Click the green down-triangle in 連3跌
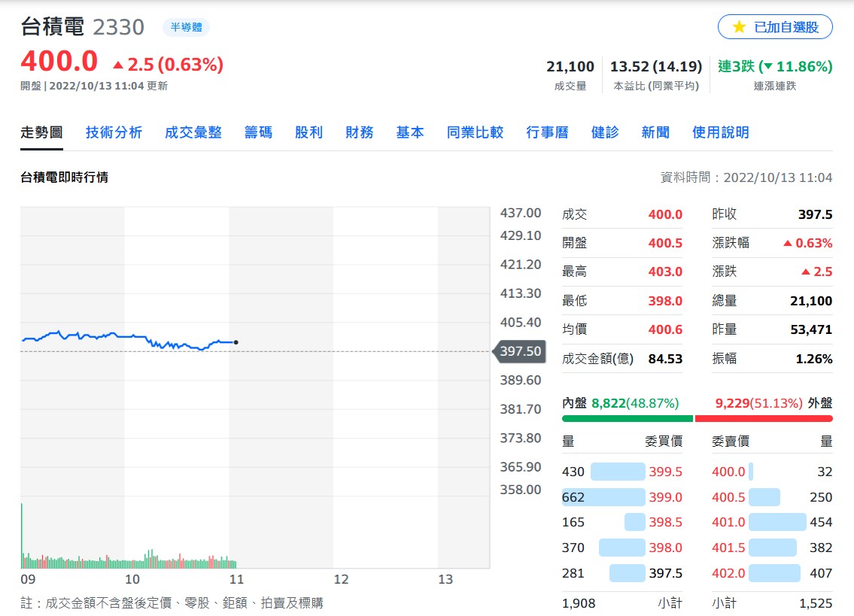 pos(768,67)
